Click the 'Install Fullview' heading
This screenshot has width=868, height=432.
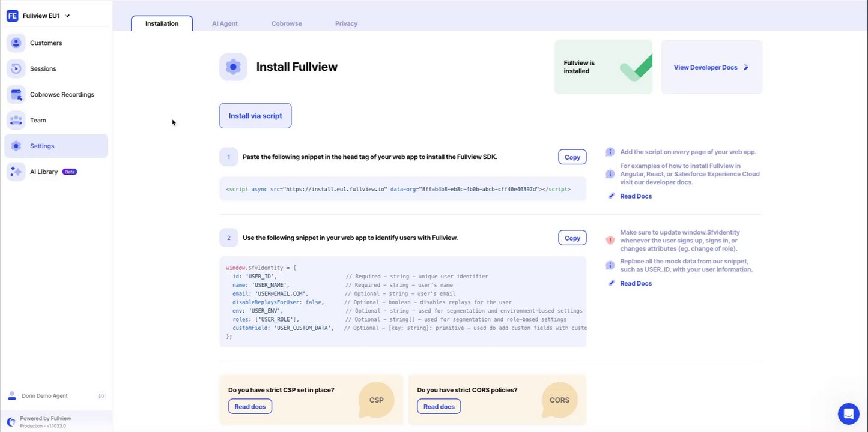pos(297,67)
